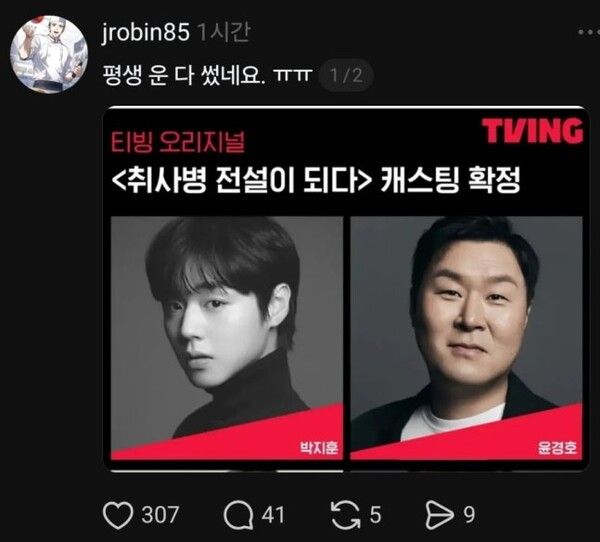
Task: Click the 5 reposts count
Action: [x=375, y=515]
